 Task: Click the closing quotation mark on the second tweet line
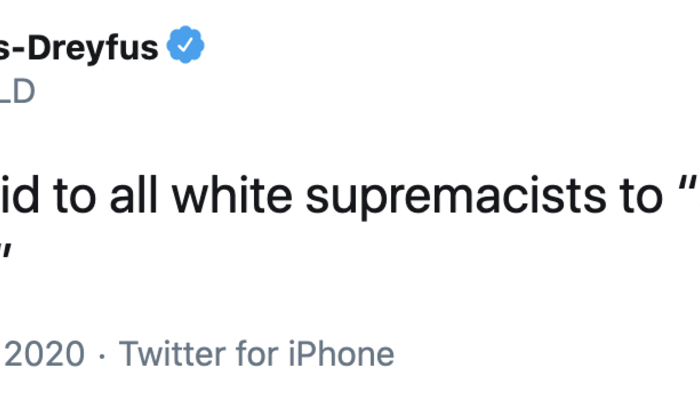(7, 252)
